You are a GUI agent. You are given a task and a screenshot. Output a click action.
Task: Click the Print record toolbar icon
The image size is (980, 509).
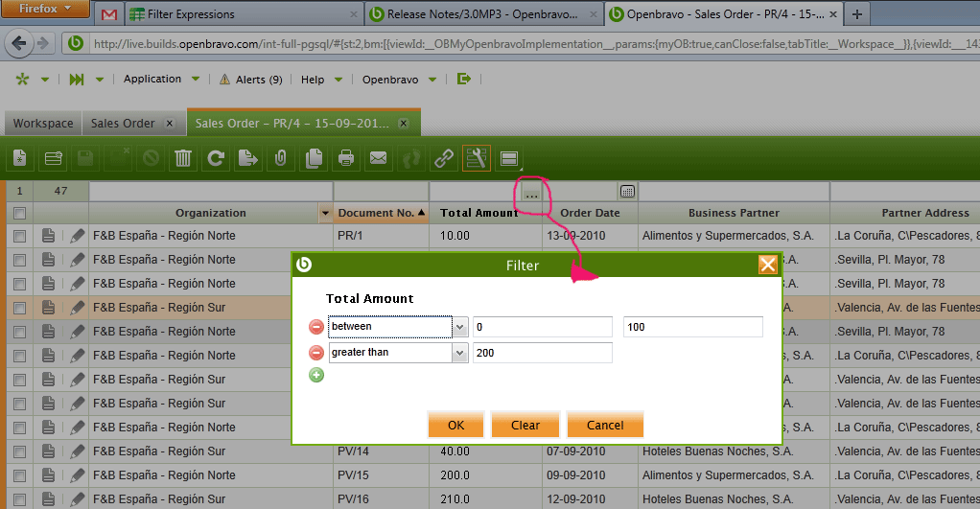(346, 158)
